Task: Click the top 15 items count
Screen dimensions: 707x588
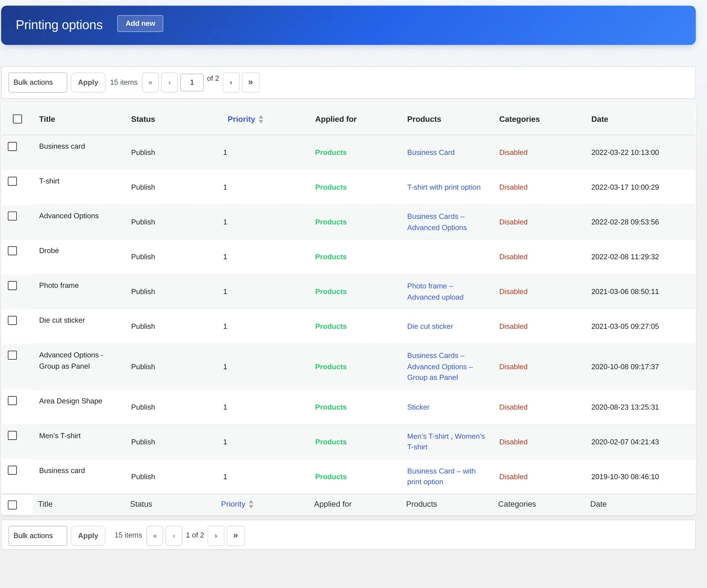Action: 124,83
